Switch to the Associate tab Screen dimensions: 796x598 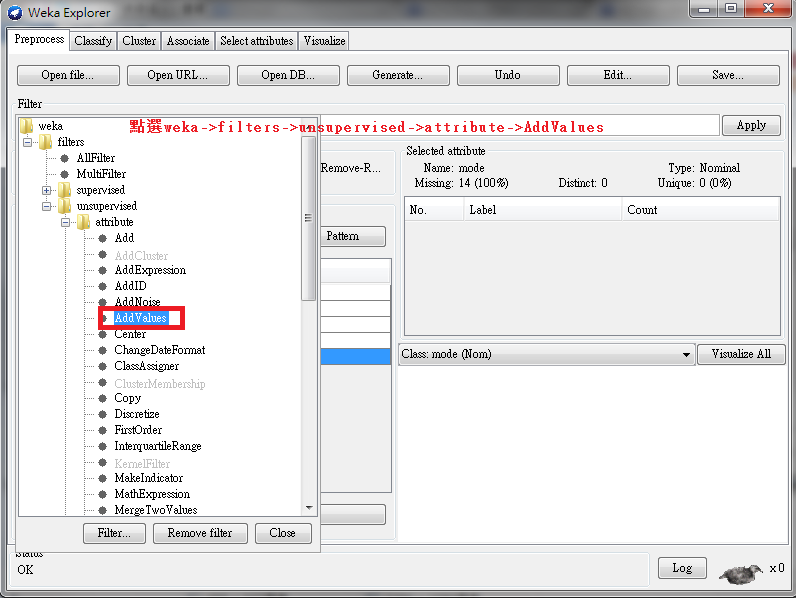[x=188, y=41]
